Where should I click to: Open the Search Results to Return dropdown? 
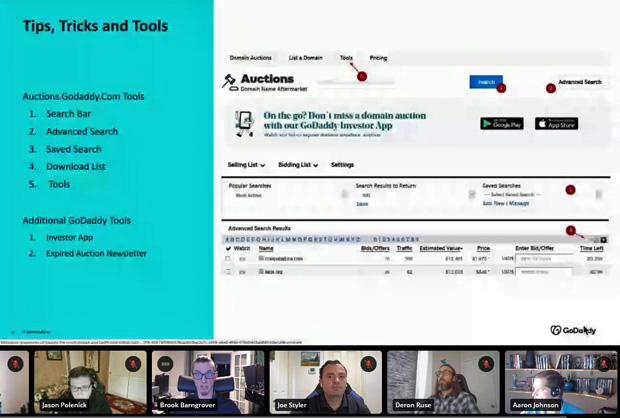point(415,195)
